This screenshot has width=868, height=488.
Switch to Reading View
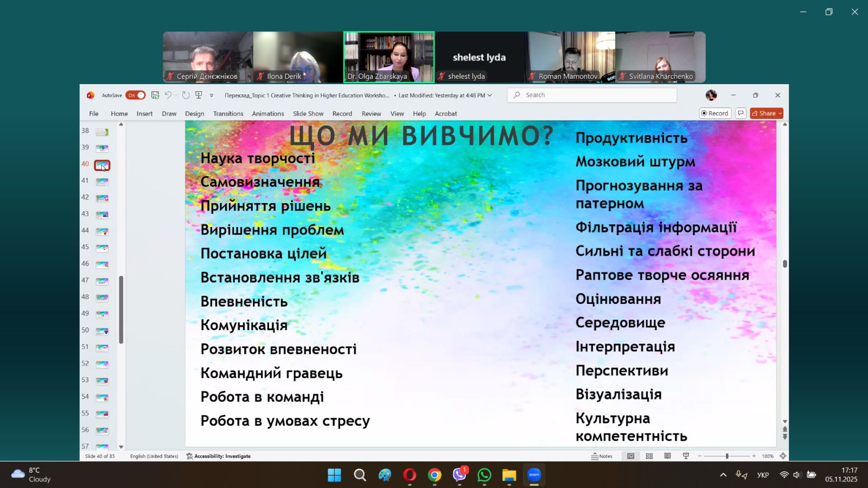(667, 457)
